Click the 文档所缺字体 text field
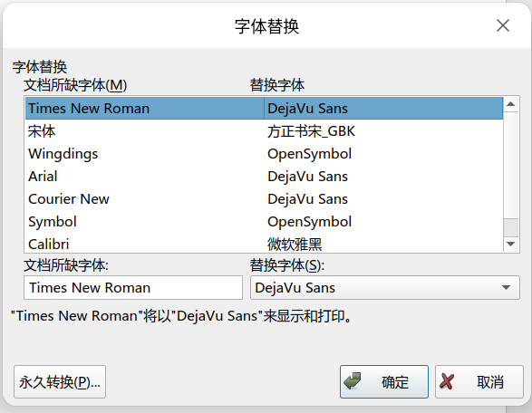The height and width of the screenshot is (413, 532). click(x=133, y=287)
